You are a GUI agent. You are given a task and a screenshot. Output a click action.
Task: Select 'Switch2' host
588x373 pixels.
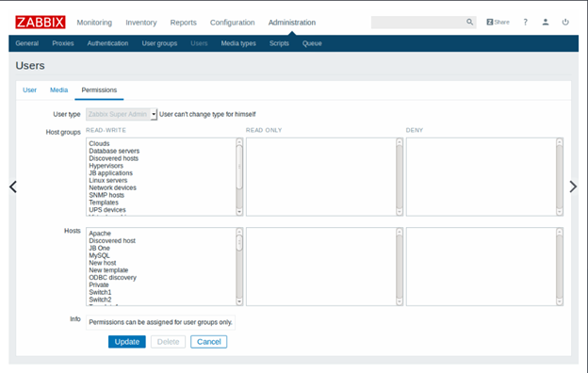pyautogui.click(x=100, y=300)
